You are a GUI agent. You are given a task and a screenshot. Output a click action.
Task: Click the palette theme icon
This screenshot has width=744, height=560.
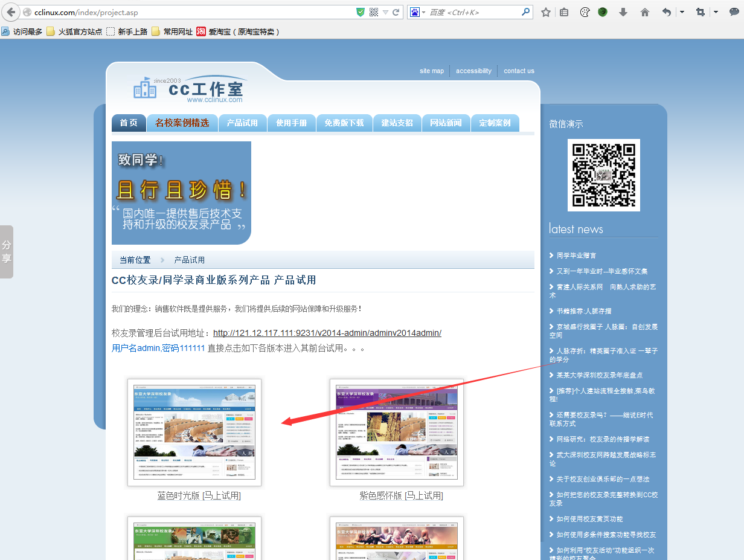[x=585, y=12]
